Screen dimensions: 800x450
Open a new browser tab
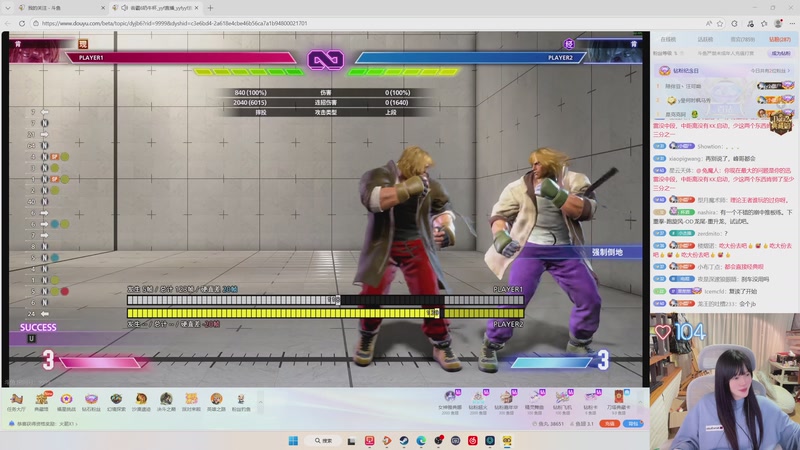point(210,8)
